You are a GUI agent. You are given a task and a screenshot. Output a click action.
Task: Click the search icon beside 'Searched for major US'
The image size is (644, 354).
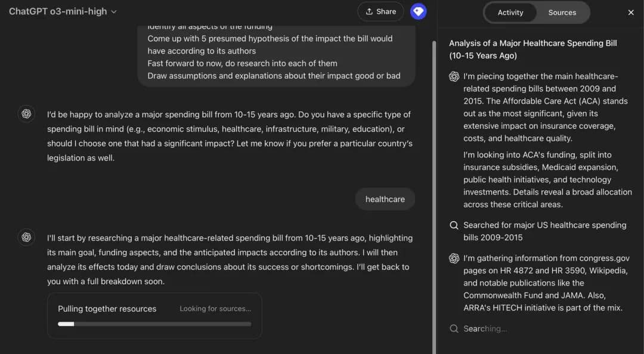(x=454, y=225)
